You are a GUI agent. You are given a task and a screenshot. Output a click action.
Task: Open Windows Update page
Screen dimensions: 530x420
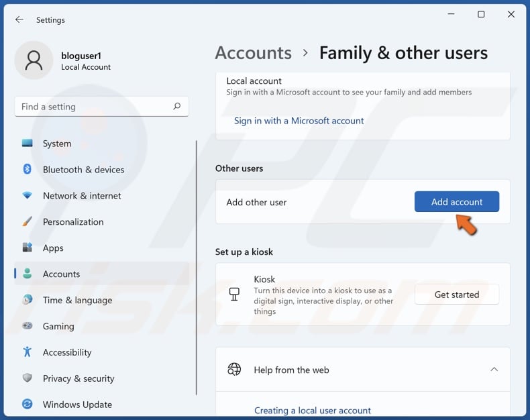click(x=101, y=405)
